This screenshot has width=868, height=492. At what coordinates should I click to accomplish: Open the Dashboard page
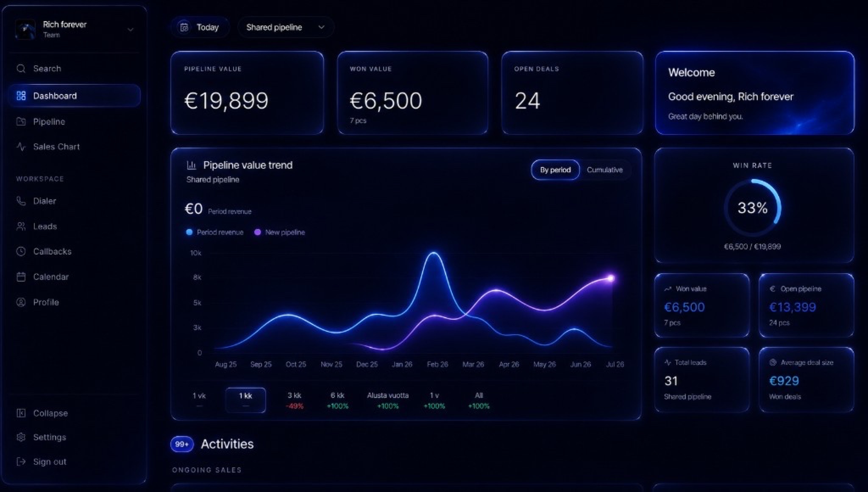pyautogui.click(x=74, y=95)
